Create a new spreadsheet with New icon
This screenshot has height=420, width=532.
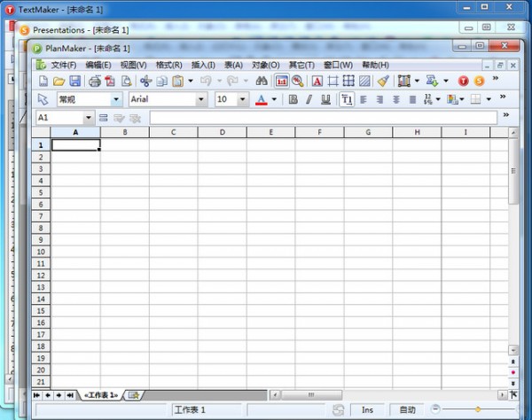tap(43, 81)
